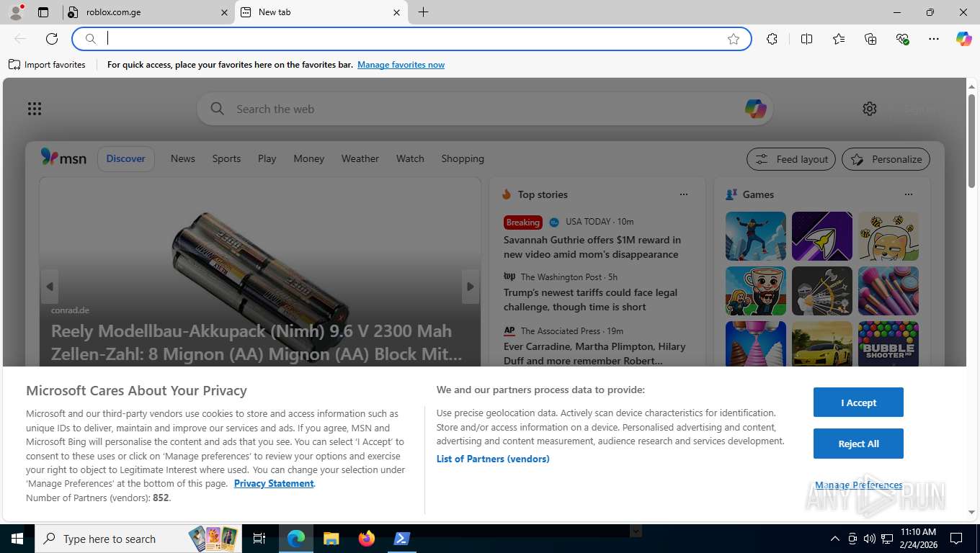This screenshot has width=980, height=553.
Task: Toggle Split screen icon in toolbar
Action: (x=807, y=39)
